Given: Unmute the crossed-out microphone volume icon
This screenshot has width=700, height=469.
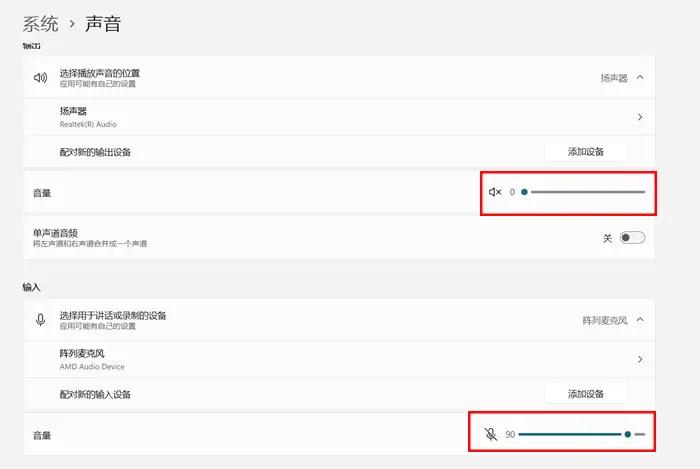Looking at the screenshot, I should (490, 435).
